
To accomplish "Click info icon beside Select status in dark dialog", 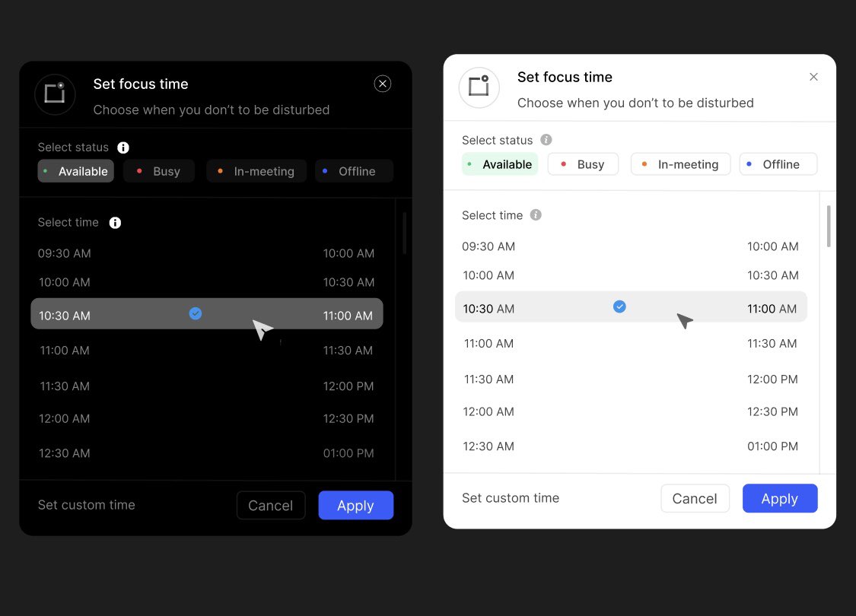I will (x=123, y=148).
